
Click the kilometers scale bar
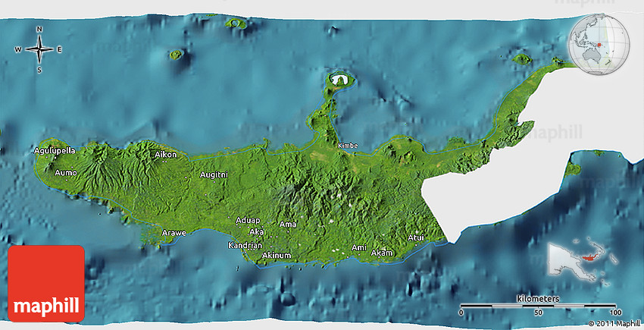coord(537,306)
